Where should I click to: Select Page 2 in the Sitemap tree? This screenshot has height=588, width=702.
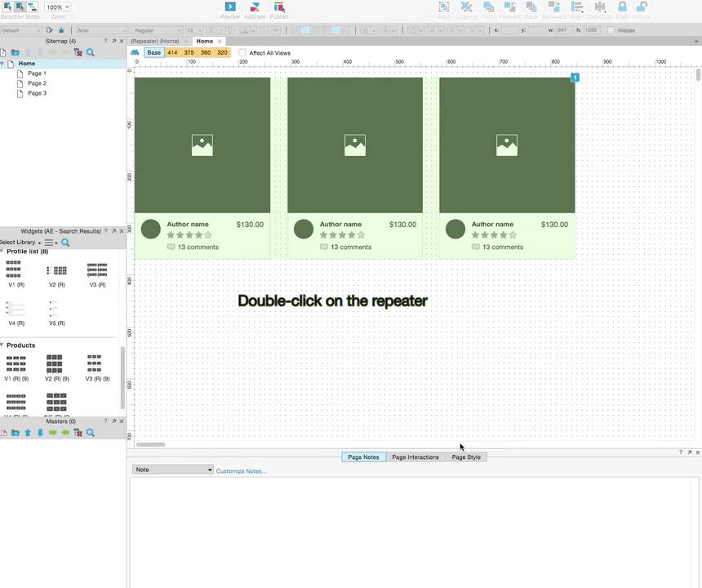[37, 82]
